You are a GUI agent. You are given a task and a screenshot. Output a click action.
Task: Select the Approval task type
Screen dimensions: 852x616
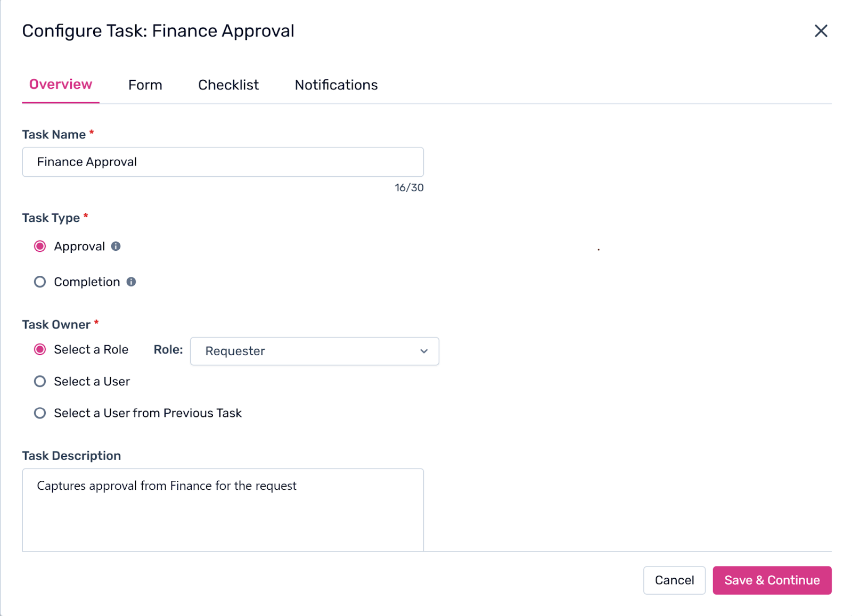click(40, 246)
